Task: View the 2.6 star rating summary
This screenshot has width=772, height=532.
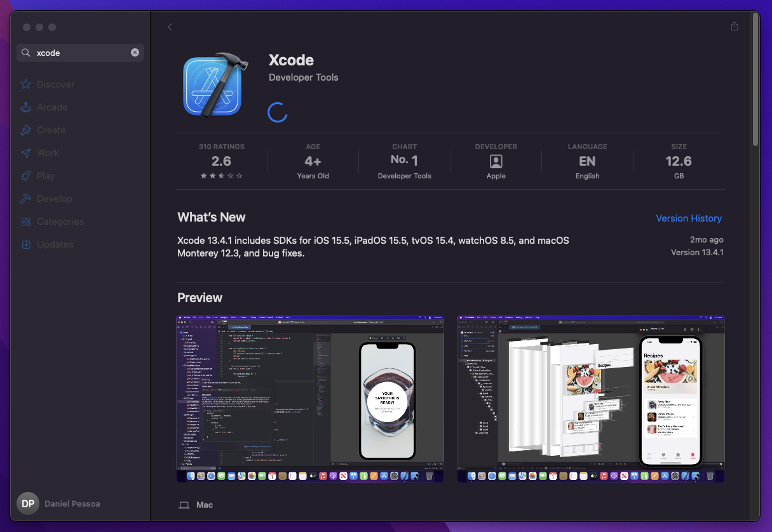Action: (222, 161)
